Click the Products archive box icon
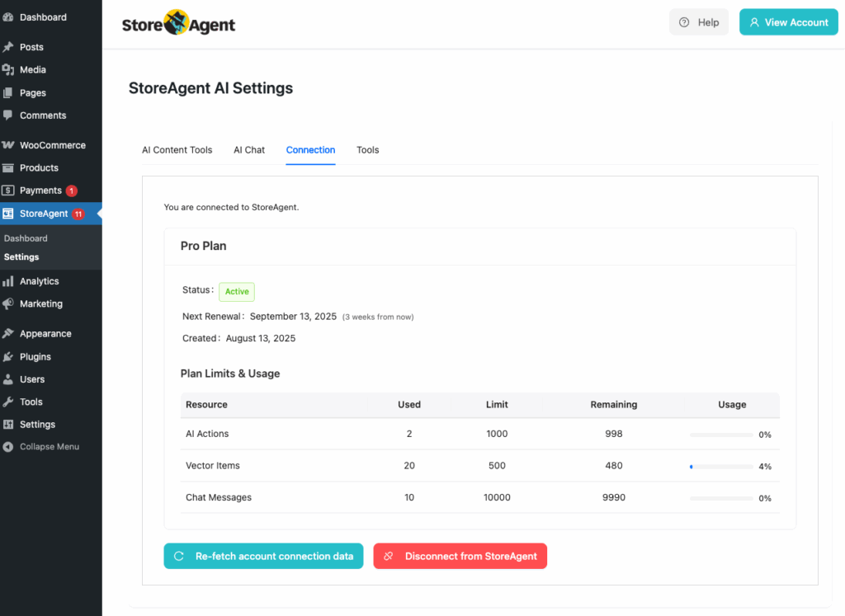 click(8, 167)
